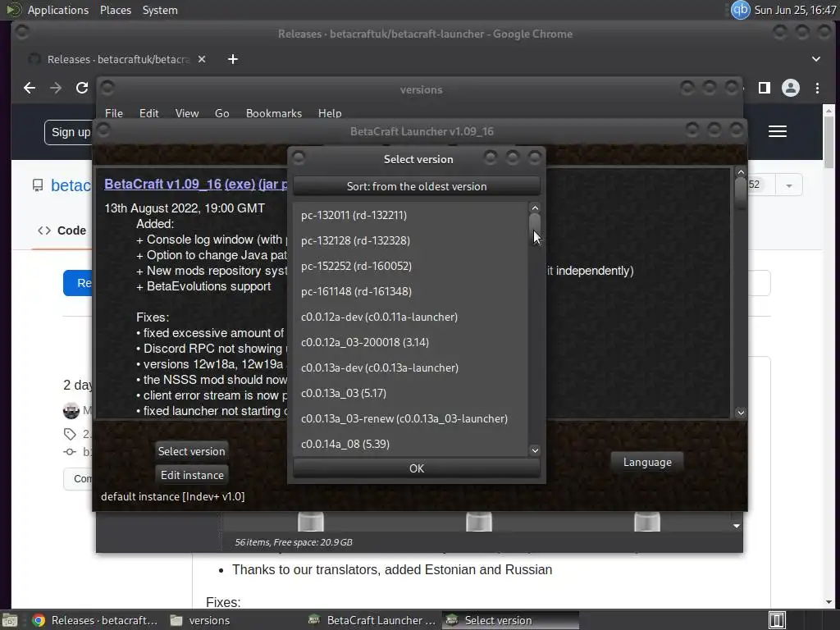The width and height of the screenshot is (840, 630).
Task: Click Chrome back arrow
Action: 30,88
